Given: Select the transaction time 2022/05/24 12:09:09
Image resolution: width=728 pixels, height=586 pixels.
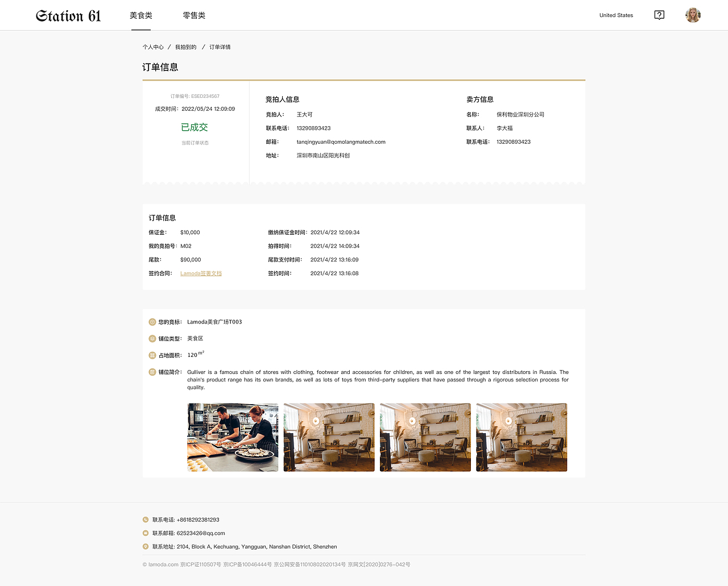Looking at the screenshot, I should coord(208,109).
